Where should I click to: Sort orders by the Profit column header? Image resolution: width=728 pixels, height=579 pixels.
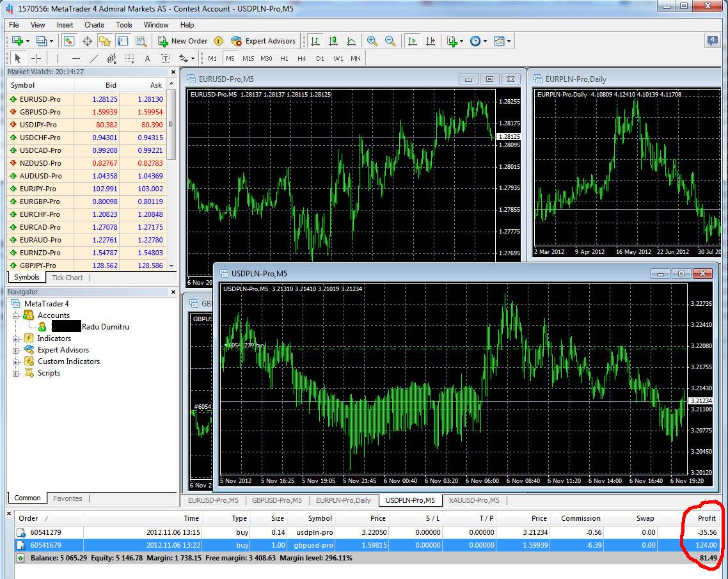click(x=690, y=518)
